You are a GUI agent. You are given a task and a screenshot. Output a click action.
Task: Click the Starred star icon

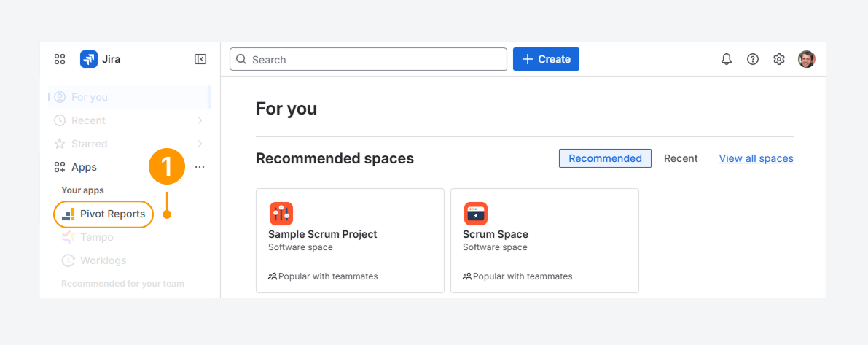(60, 144)
